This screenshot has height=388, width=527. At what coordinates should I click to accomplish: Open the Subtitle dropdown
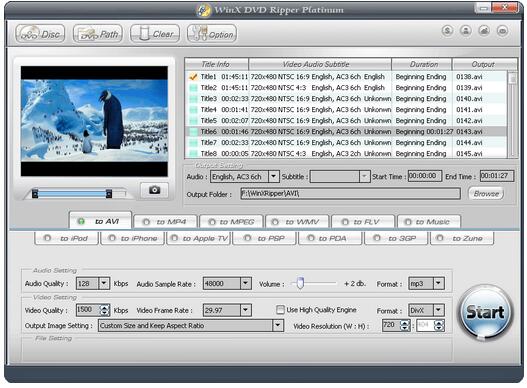(364, 177)
